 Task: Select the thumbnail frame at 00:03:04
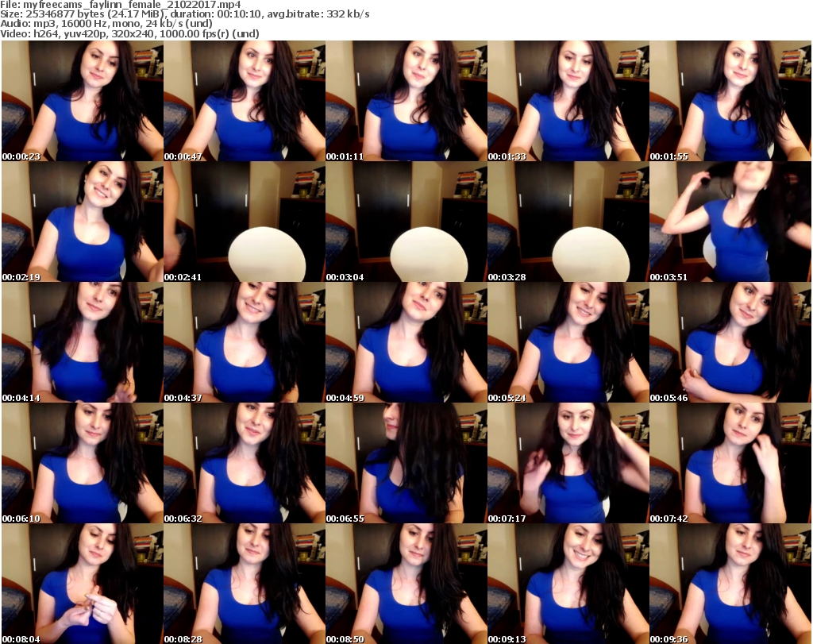click(x=406, y=222)
